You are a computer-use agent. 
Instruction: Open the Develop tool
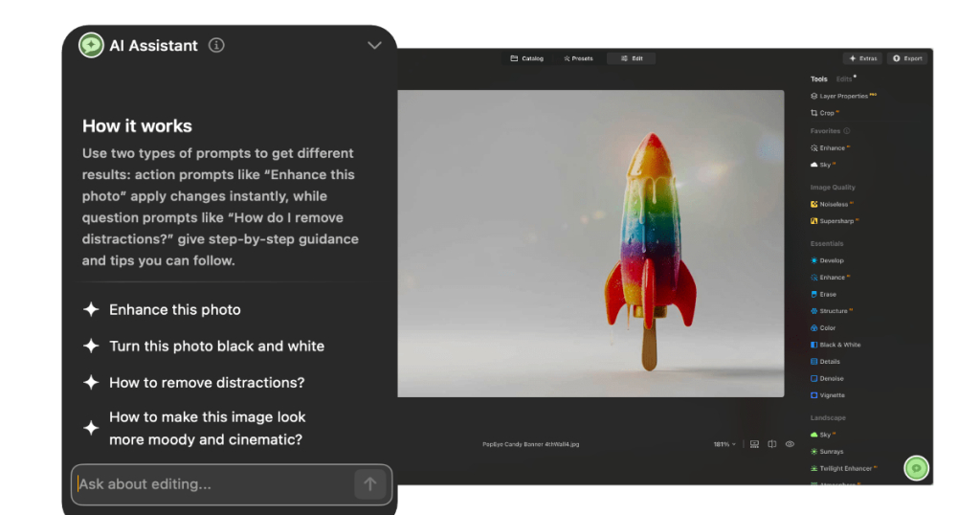tap(827, 260)
